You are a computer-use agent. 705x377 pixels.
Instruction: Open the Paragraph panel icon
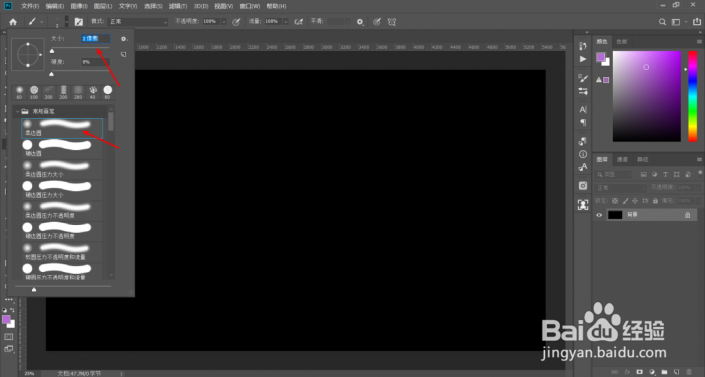point(583,122)
